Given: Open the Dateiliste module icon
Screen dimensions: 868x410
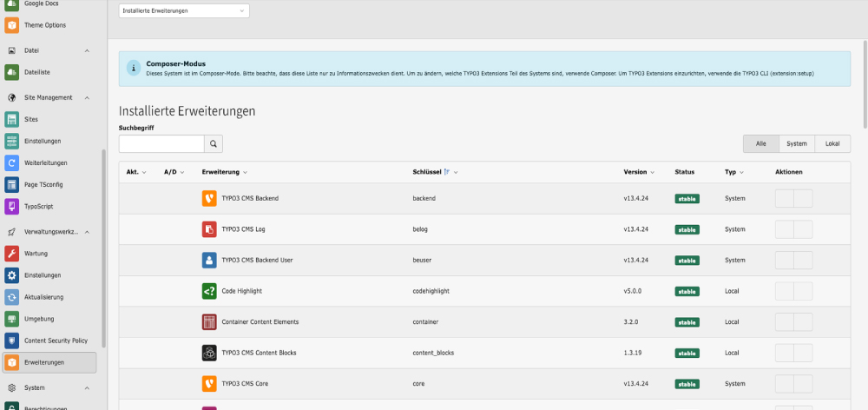Looking at the screenshot, I should pos(11,72).
